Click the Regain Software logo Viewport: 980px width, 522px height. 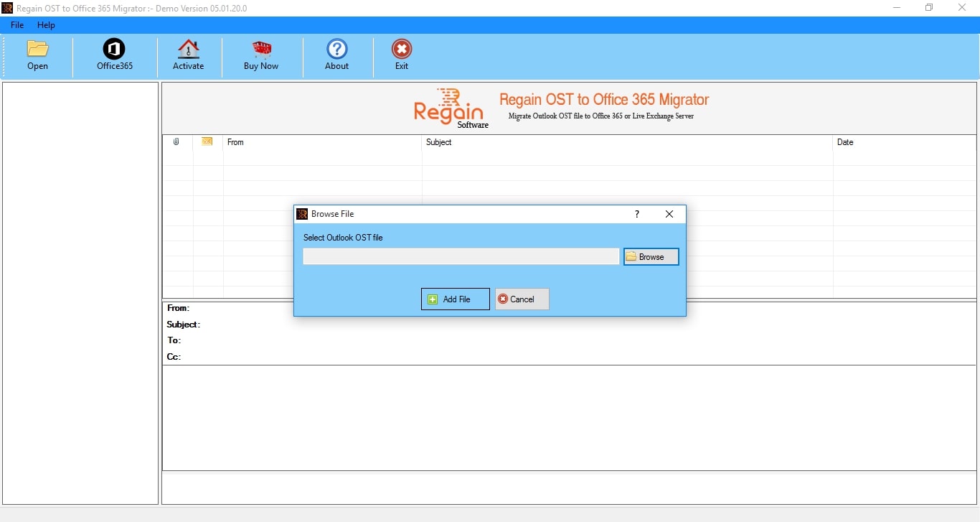tap(450, 108)
